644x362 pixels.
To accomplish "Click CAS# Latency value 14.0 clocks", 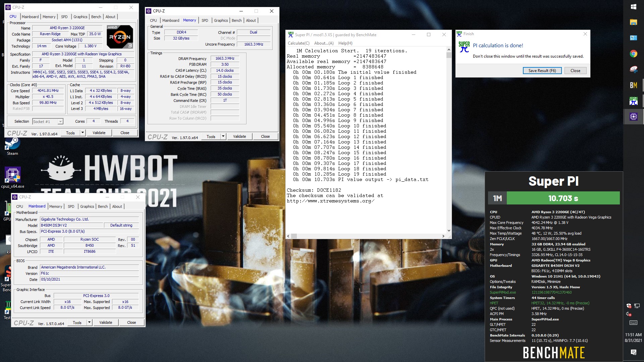I will [x=225, y=70].
